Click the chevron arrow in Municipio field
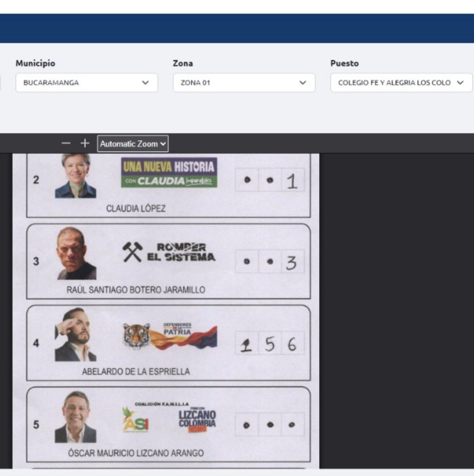Screen dimensions: 474x476 click(x=146, y=82)
